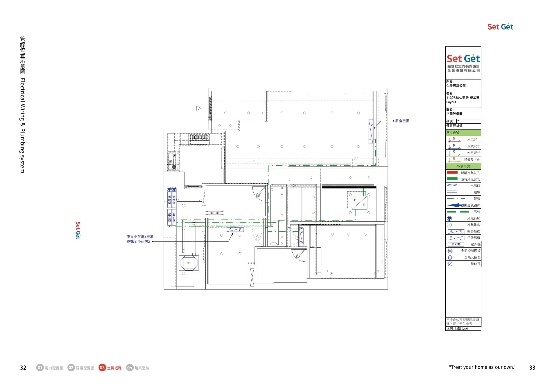The image size is (552, 392).
Task: Click the page number 32
Action: click(x=23, y=368)
